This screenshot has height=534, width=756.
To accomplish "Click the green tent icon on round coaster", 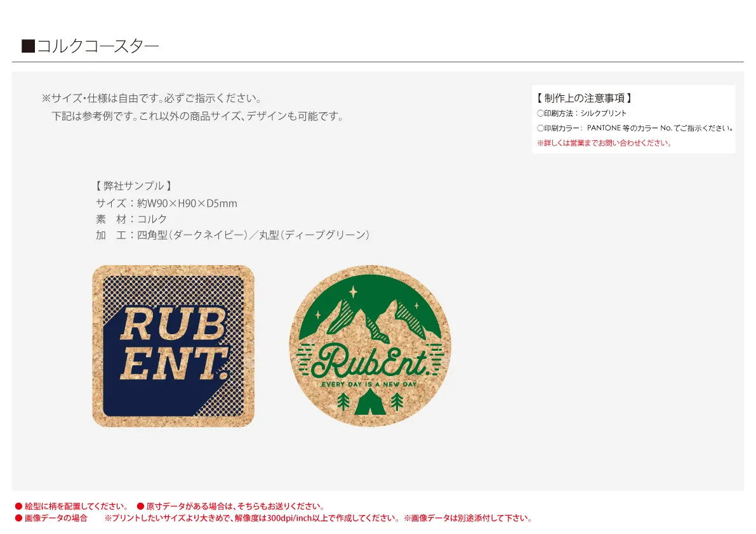I will coord(370,402).
